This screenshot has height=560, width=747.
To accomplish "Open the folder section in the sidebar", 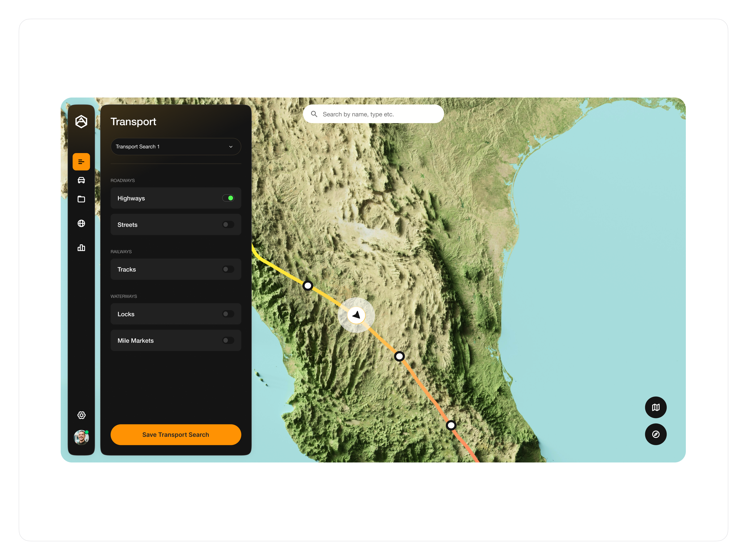I will coord(81,199).
